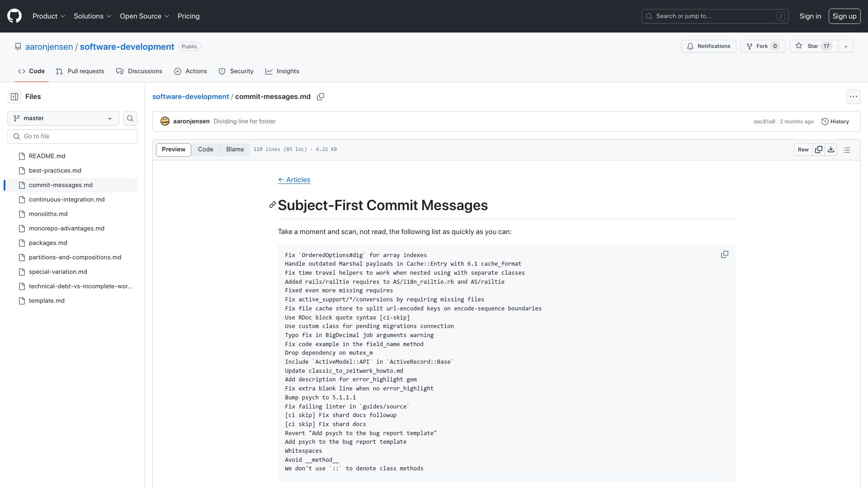The width and height of the screenshot is (868, 488).
Task: Open README.md in file tree
Action: (72, 156)
